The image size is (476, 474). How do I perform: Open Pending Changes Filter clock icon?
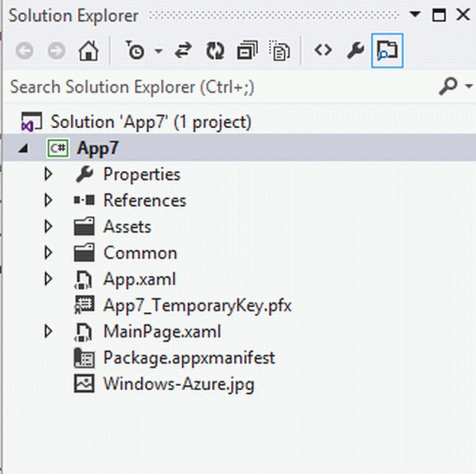point(135,50)
